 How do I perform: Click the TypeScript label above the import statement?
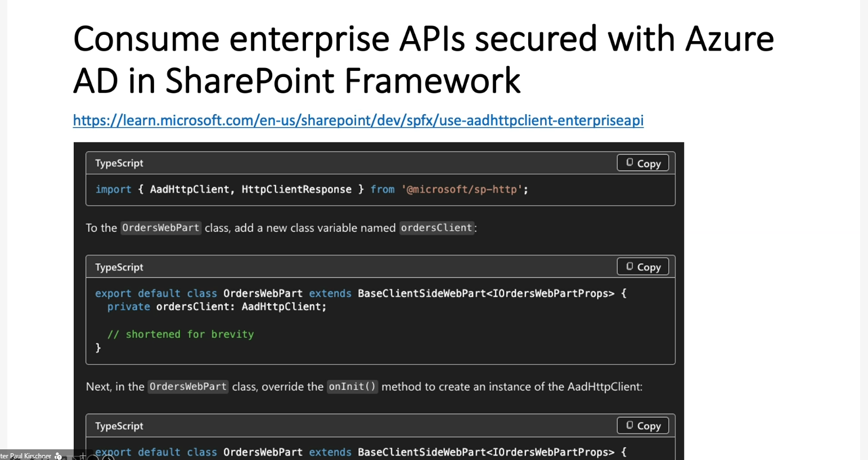click(x=119, y=163)
